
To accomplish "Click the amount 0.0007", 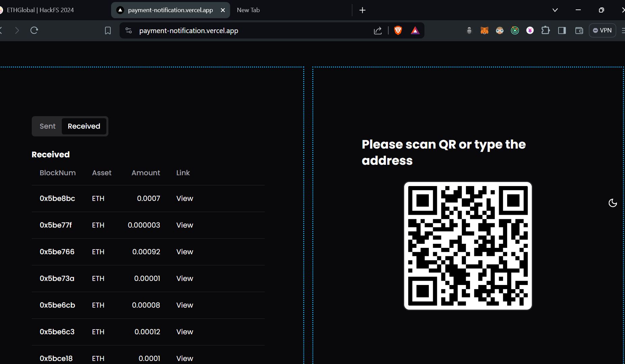I will click(149, 199).
